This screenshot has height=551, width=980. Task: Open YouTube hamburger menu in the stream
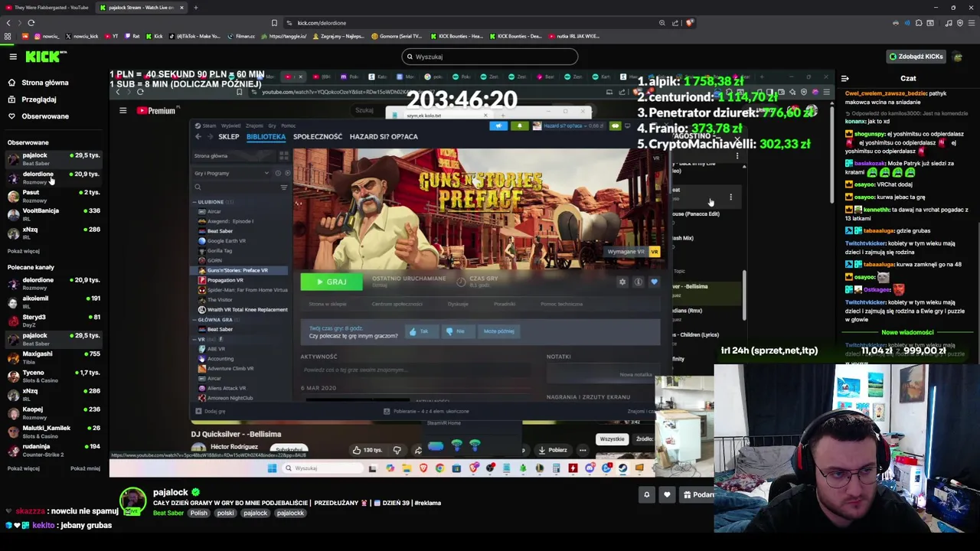tap(122, 111)
